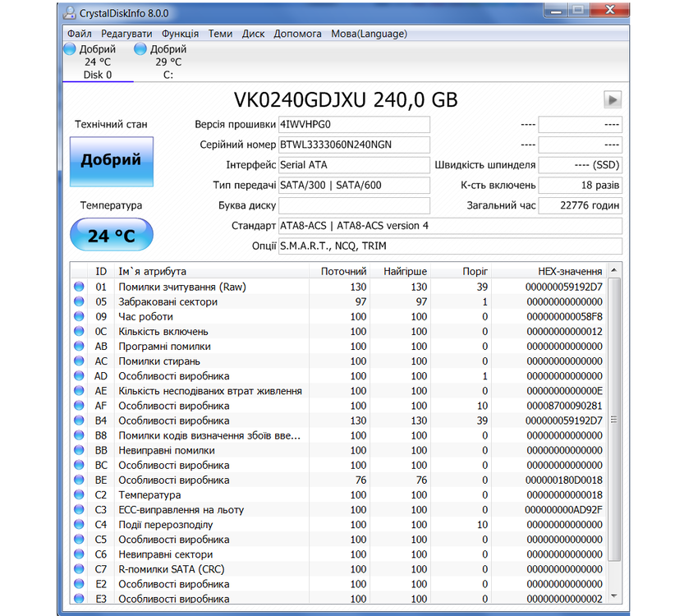Click the next disk arrow button

coord(613,100)
